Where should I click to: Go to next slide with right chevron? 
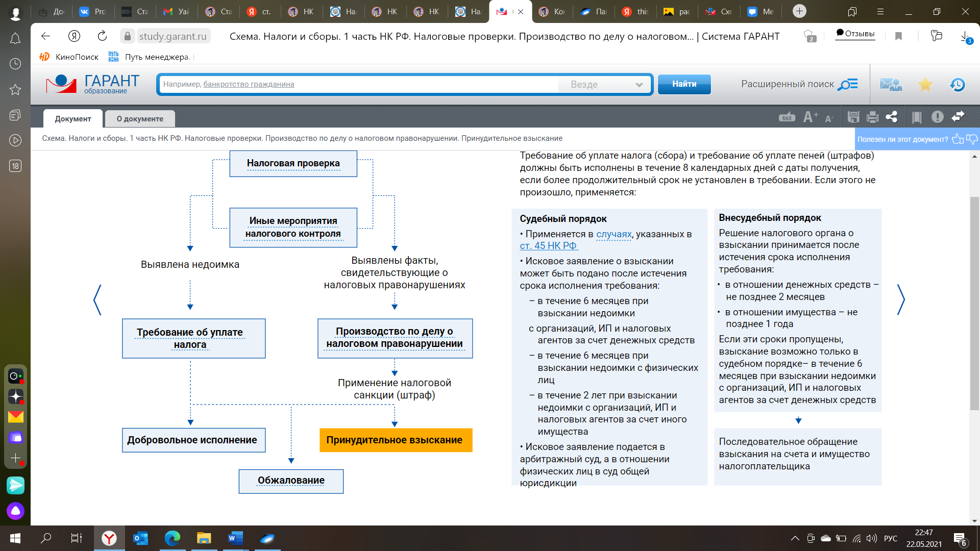(901, 299)
